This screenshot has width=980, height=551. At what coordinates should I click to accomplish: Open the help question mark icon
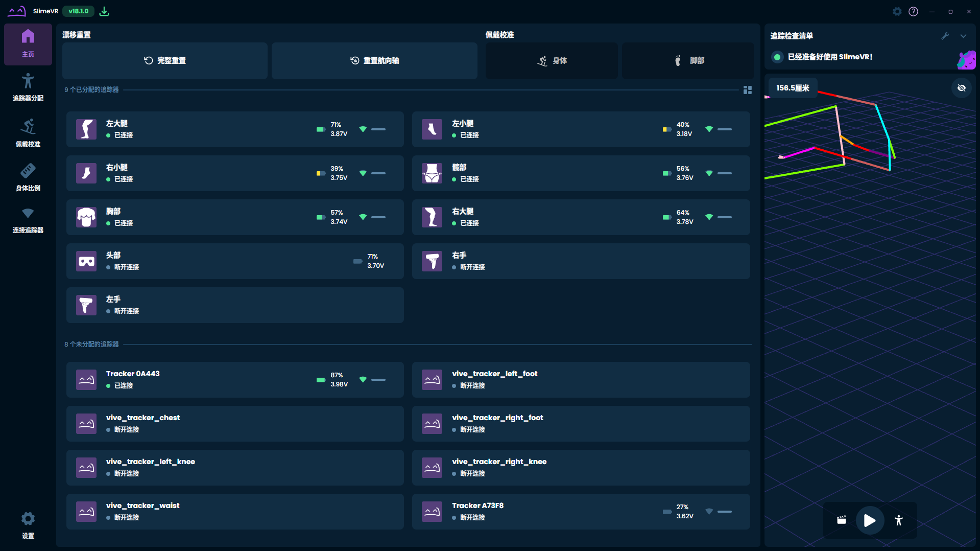click(913, 11)
